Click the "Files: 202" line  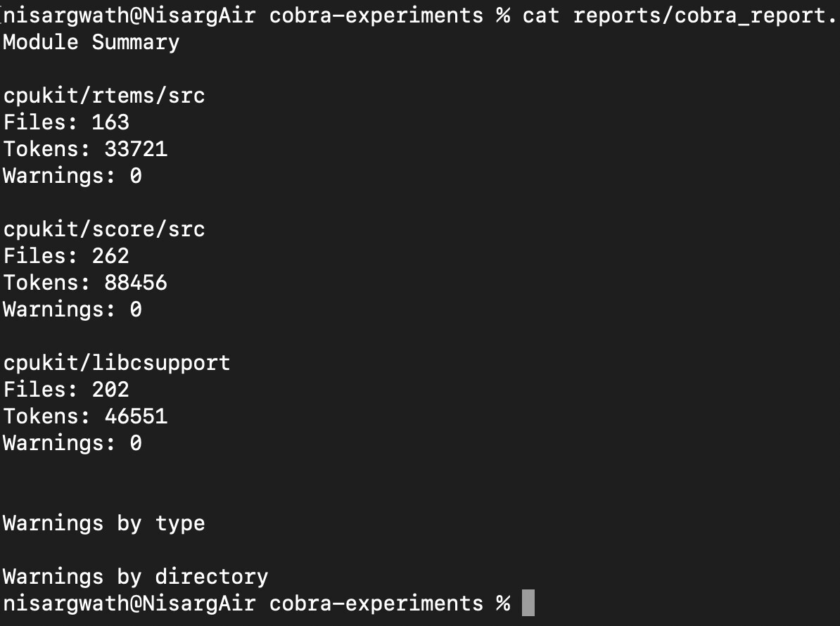66,390
